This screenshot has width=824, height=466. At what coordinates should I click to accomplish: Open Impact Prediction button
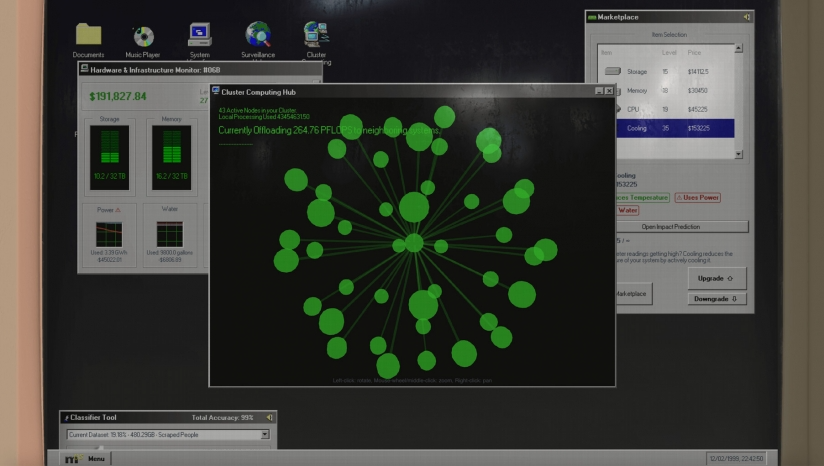682,226
